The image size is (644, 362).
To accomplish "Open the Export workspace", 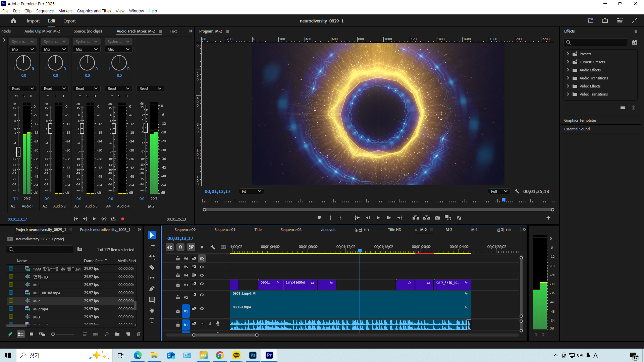I will (69, 21).
